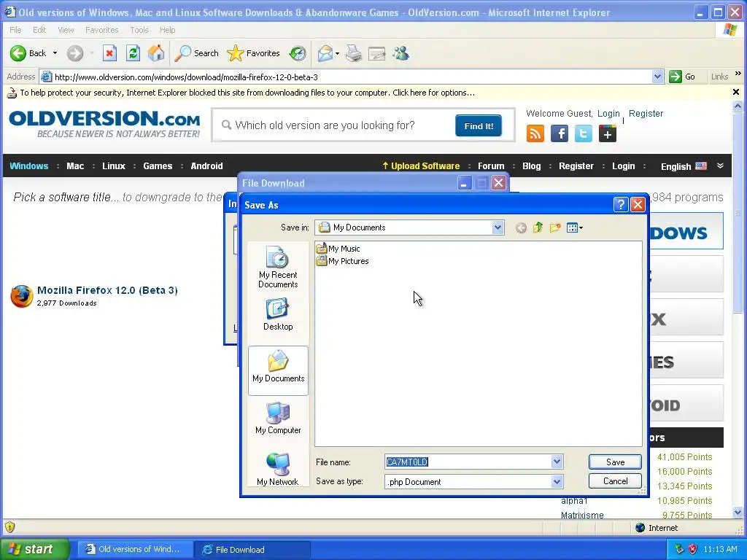Screen dimensions: 747x560
Task: Open the Favorites menu
Action: 102,30
